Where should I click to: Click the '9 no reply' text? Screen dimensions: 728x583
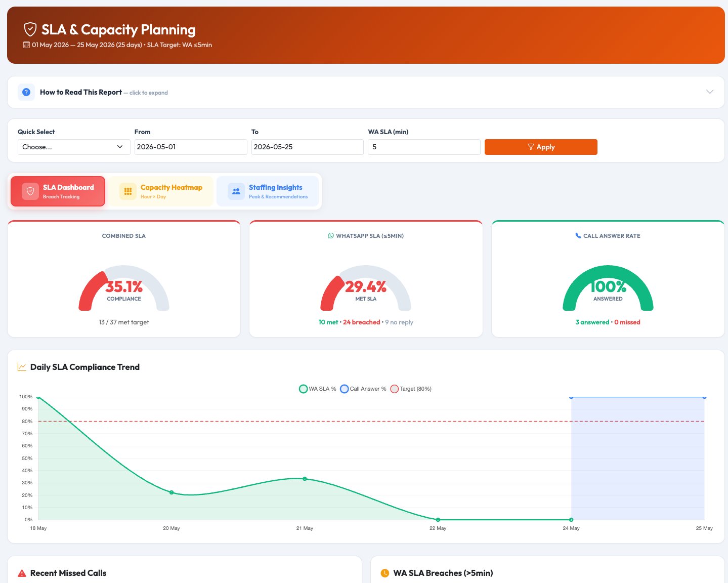click(399, 322)
